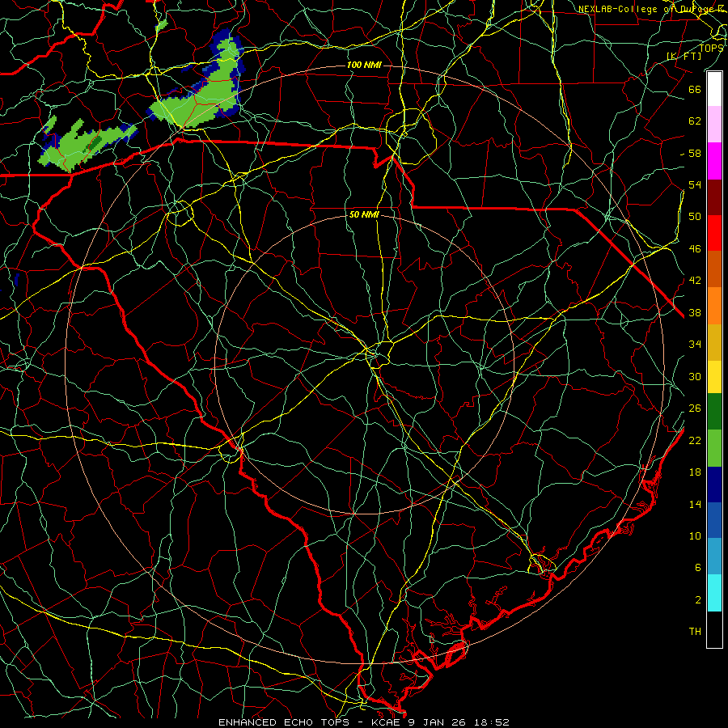Click the legend value 58
Screen dimensions: 728x728
coord(695,153)
